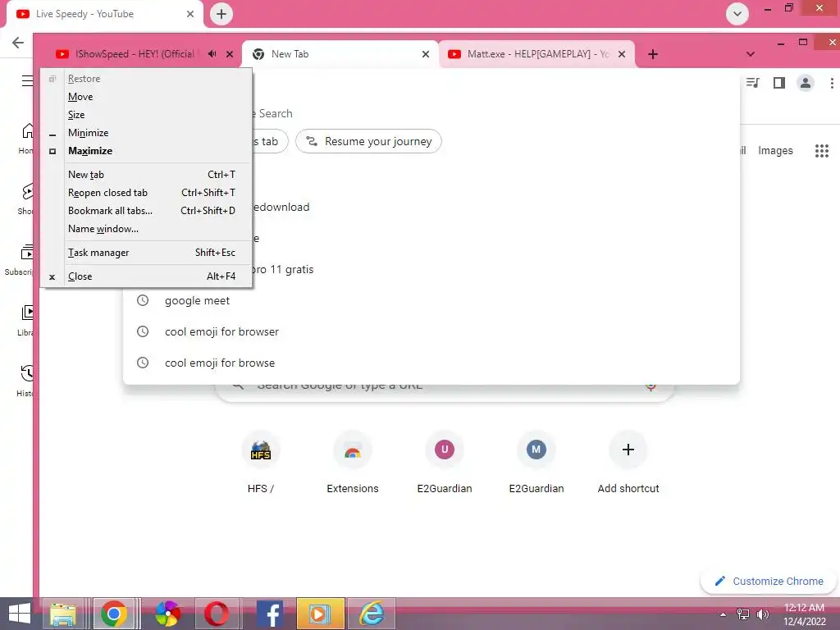Open HFS shortcut tile
The image size is (840, 630).
click(260, 463)
